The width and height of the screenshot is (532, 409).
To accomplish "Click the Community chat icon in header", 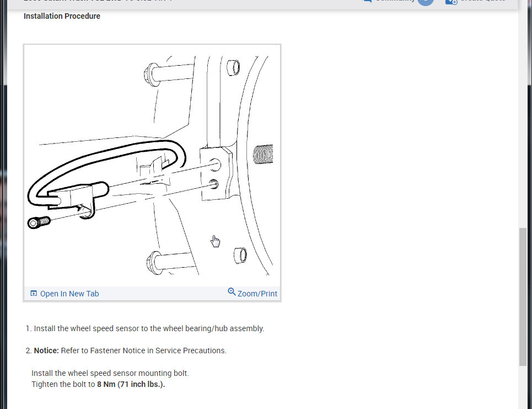I will (x=367, y=1).
